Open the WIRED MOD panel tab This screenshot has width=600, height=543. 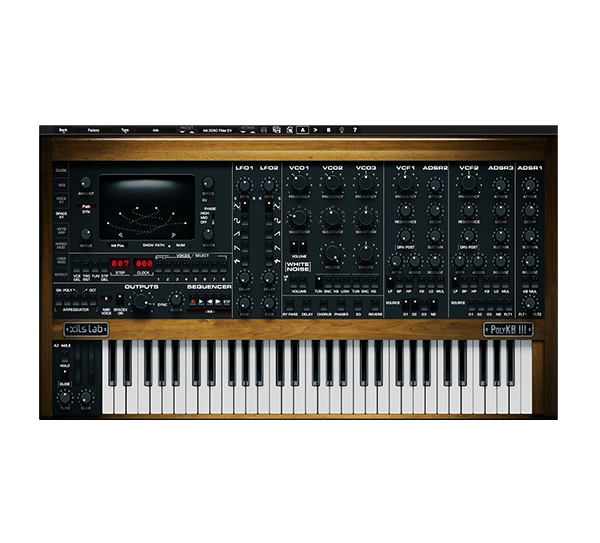click(x=61, y=245)
